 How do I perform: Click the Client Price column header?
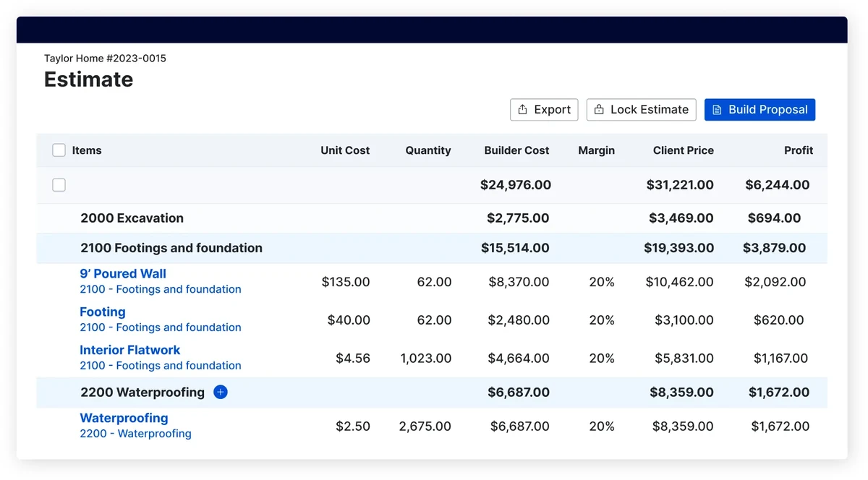(x=683, y=150)
